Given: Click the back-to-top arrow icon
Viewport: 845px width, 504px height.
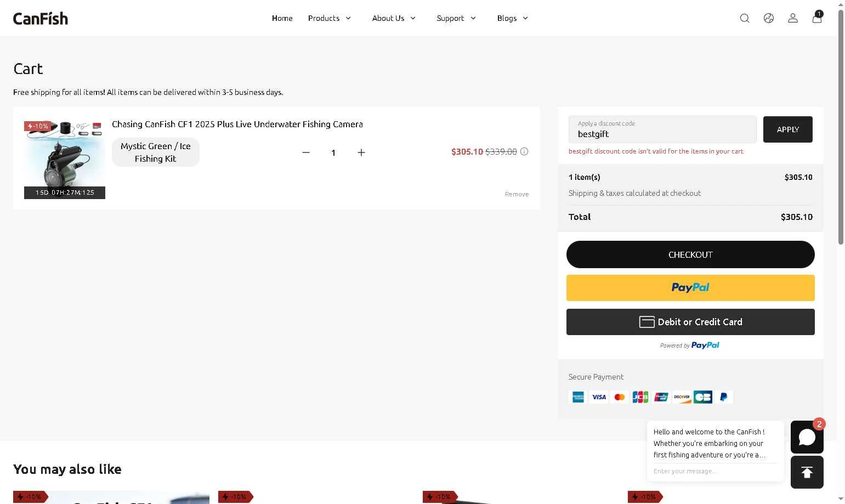Looking at the screenshot, I should (807, 472).
